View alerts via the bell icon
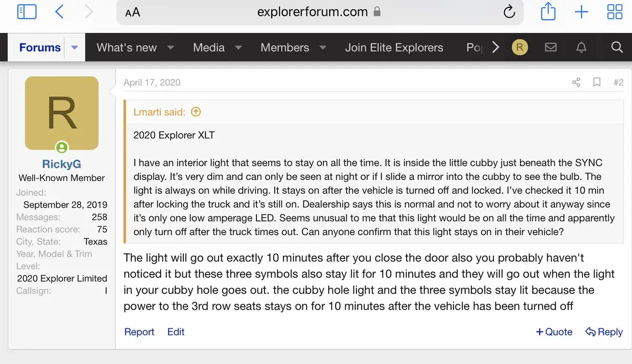 [x=581, y=47]
